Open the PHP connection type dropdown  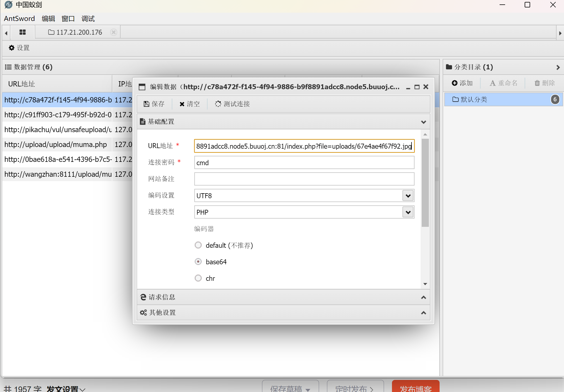point(408,212)
